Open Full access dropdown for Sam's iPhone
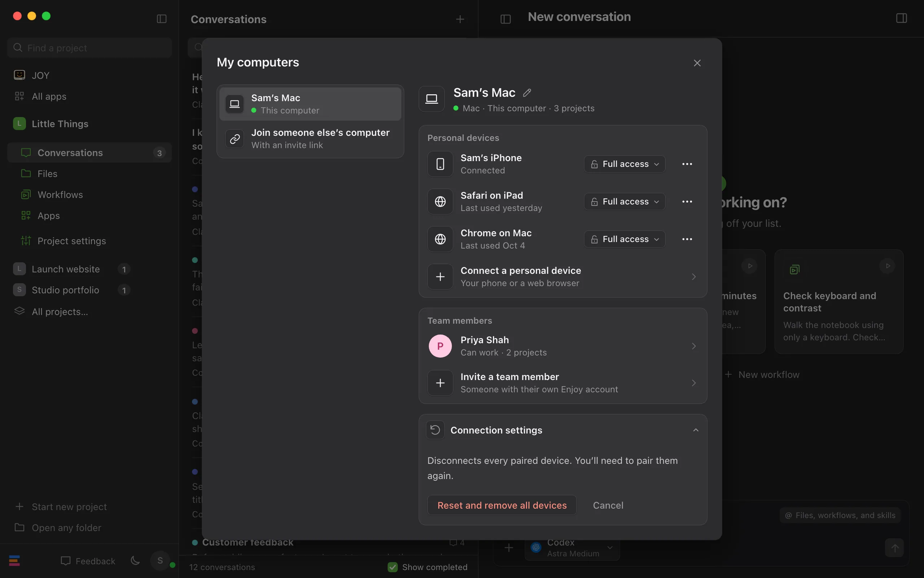The image size is (924, 578). click(625, 164)
